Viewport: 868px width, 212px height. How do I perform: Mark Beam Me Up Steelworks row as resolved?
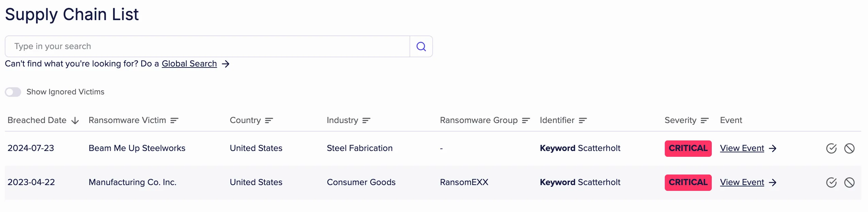pos(831,148)
